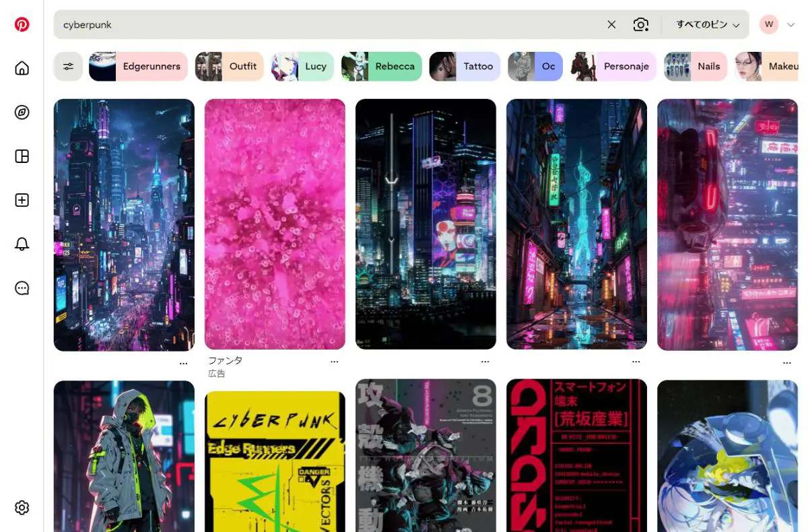This screenshot has width=808, height=532.
Task: Open the red 荒坂産業 smartphone poster pin
Action: (x=576, y=455)
